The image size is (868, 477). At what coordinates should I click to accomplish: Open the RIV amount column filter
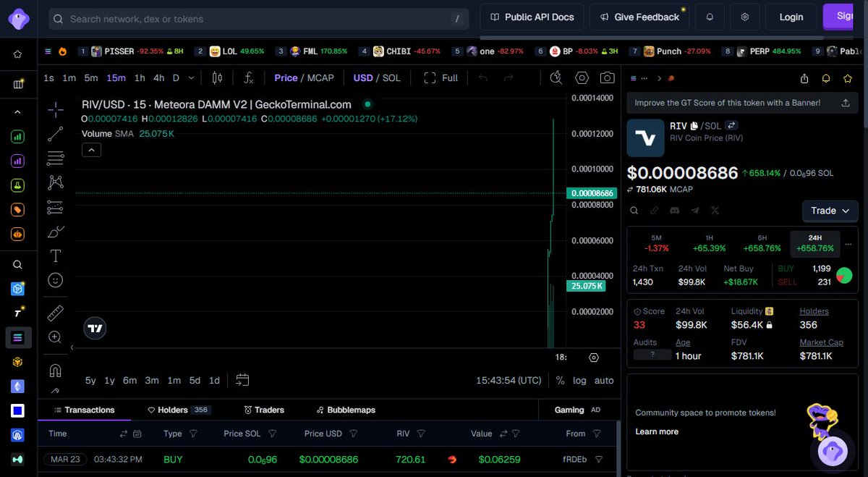[421, 434]
